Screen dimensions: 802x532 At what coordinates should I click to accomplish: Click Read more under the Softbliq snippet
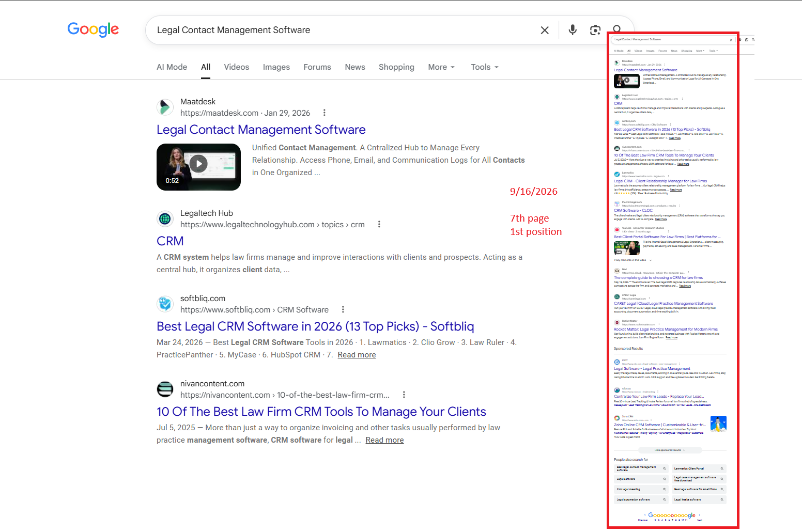pyautogui.click(x=357, y=355)
